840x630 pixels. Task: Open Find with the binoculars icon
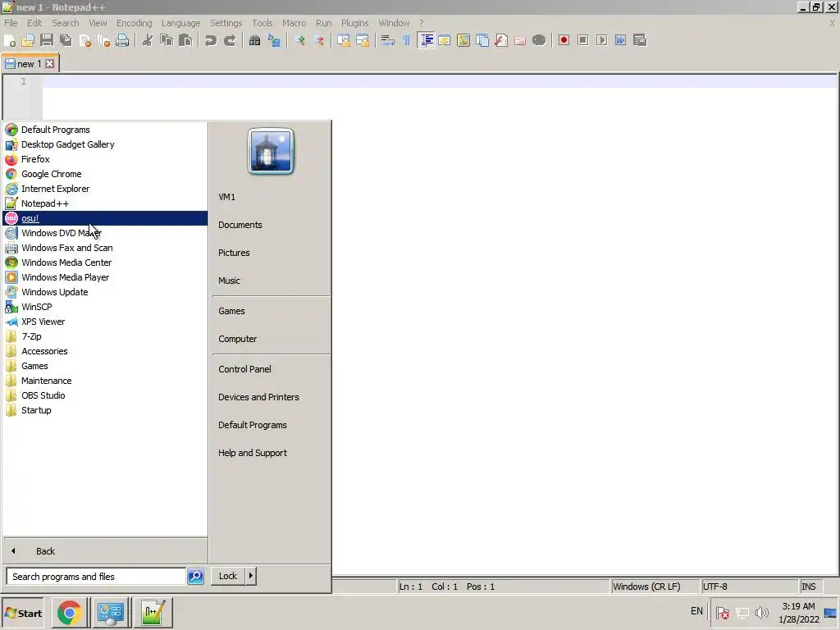(255, 41)
